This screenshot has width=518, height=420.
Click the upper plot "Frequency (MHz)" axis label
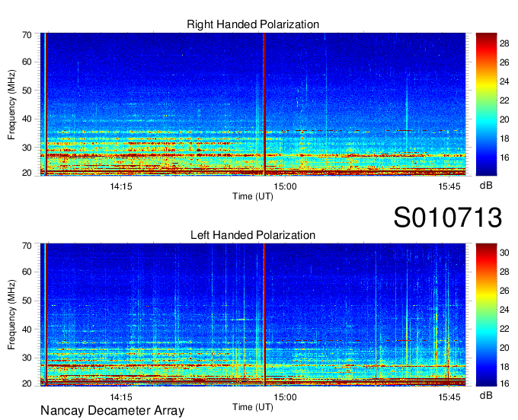point(11,104)
